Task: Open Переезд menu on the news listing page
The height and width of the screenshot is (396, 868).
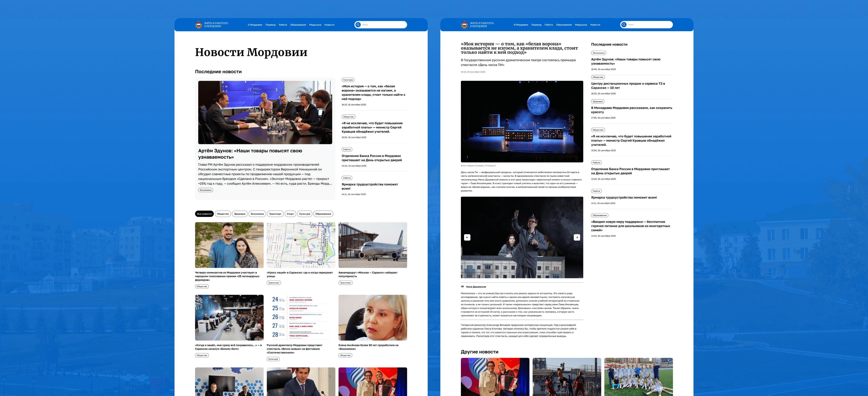Action: click(270, 25)
